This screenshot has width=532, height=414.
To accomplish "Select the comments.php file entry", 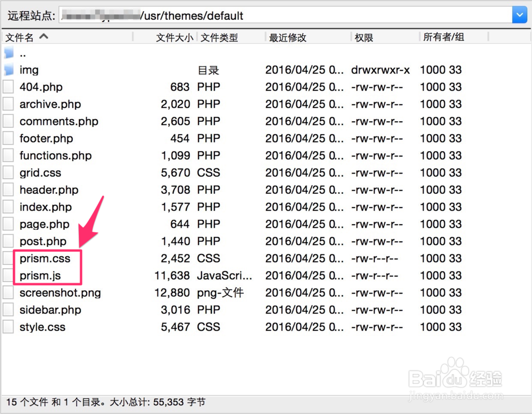I will 59,121.
